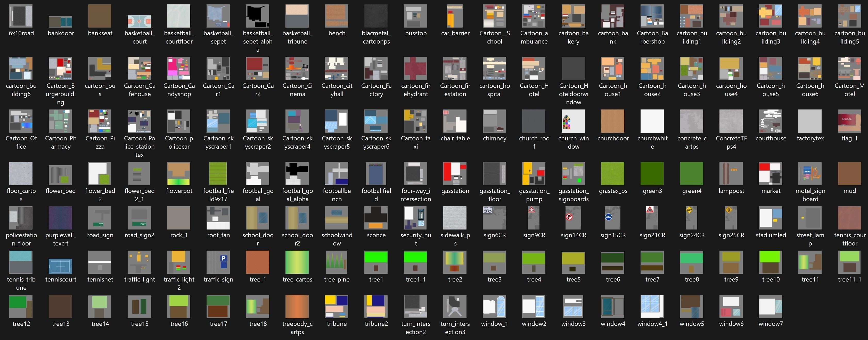The height and width of the screenshot is (340, 868).
Task: Select the flag_1 texture thumbnail
Action: 849,121
